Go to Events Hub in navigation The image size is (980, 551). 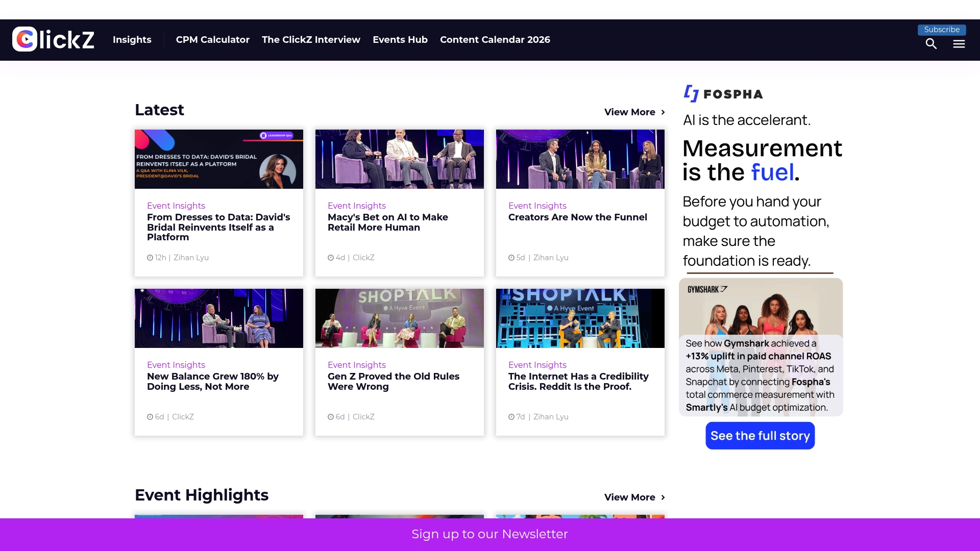(400, 40)
